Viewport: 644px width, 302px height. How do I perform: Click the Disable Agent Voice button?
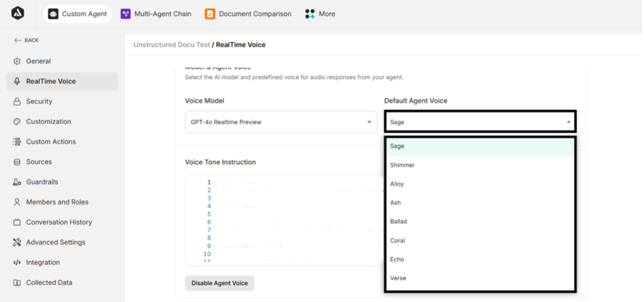tap(220, 283)
